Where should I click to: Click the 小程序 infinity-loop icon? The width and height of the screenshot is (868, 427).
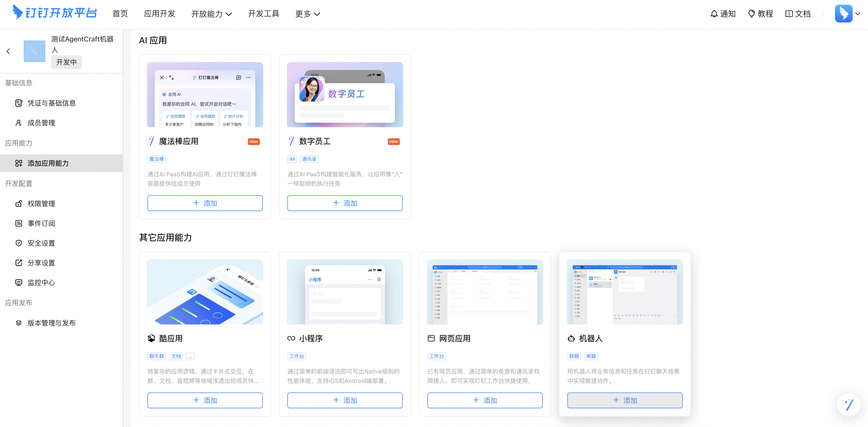coord(291,338)
